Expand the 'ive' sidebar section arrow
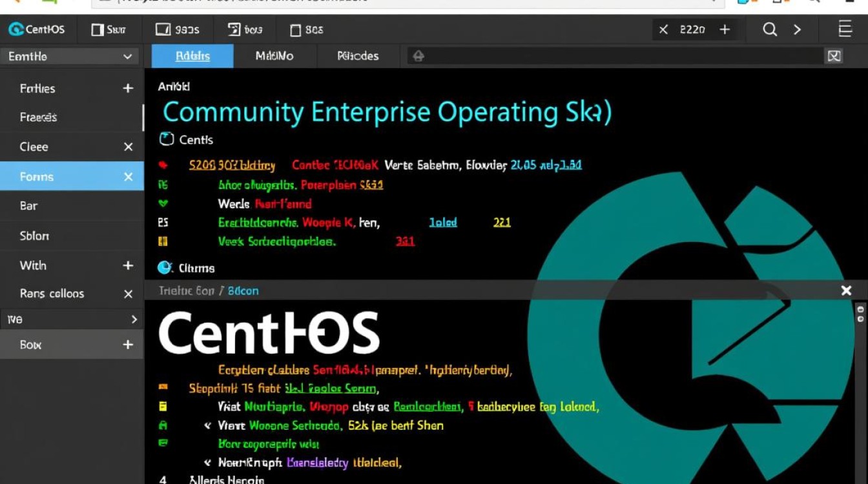This screenshot has width=868, height=484. pyautogui.click(x=134, y=319)
